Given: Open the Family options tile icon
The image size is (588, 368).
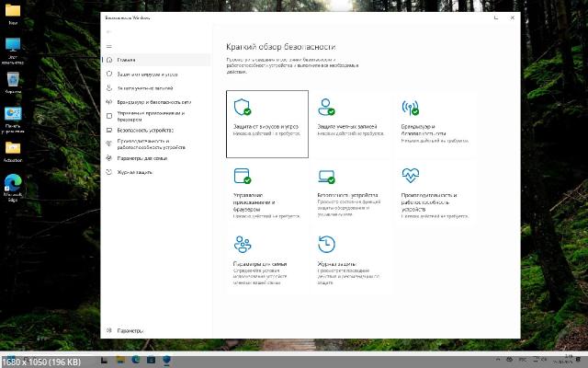Looking at the screenshot, I should click(243, 244).
